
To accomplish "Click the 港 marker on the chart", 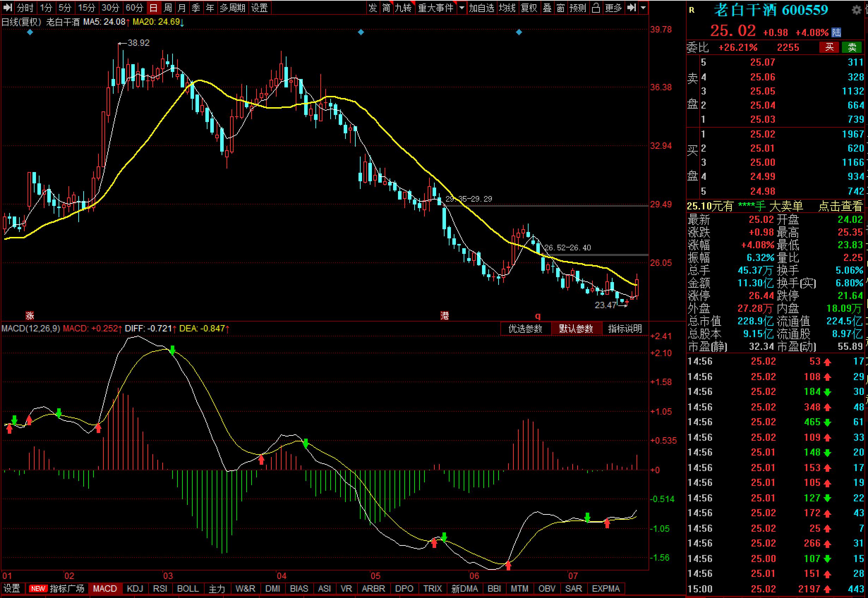I will [x=445, y=316].
